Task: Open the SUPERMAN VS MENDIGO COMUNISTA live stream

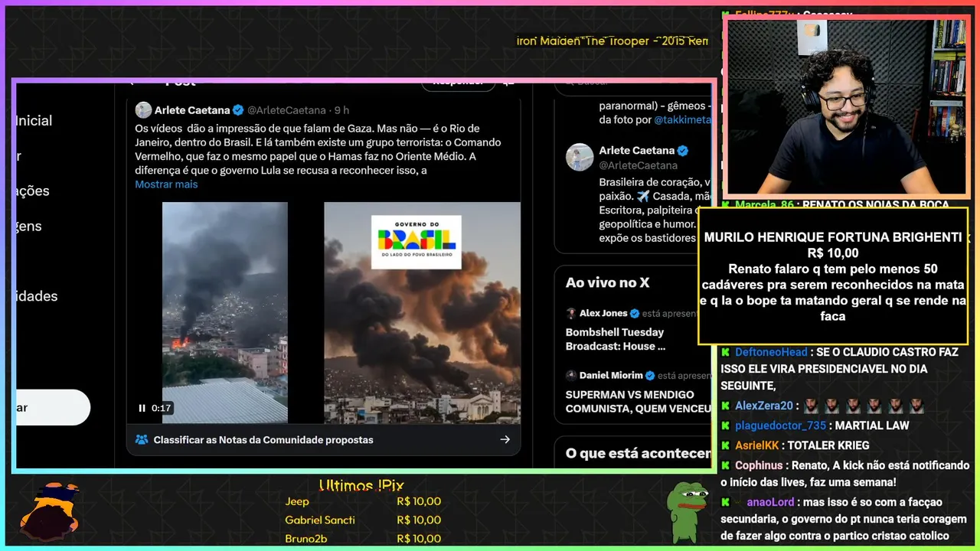Action: [639, 402]
